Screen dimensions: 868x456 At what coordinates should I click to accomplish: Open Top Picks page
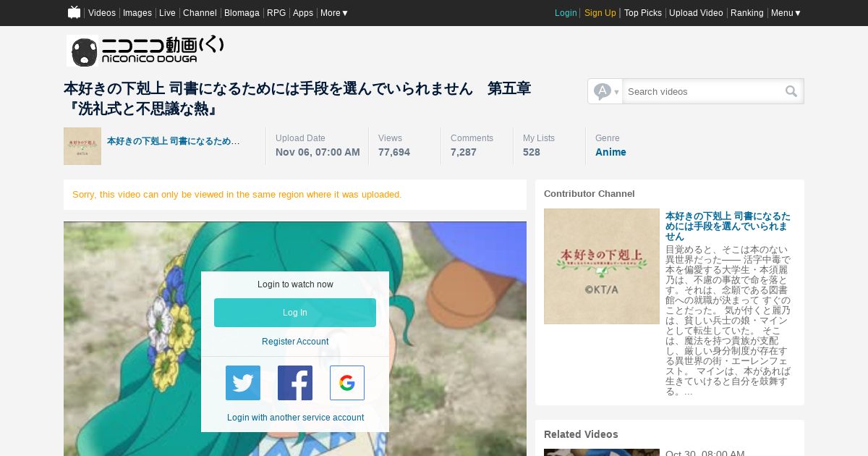643,13
